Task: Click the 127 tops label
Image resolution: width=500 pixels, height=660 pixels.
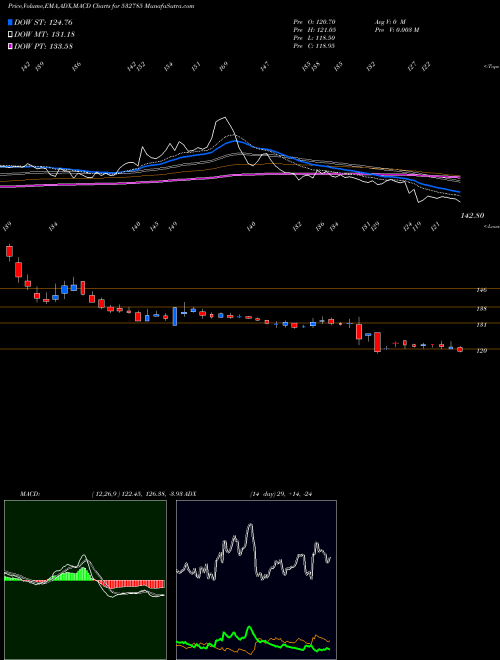Action: tap(412, 66)
